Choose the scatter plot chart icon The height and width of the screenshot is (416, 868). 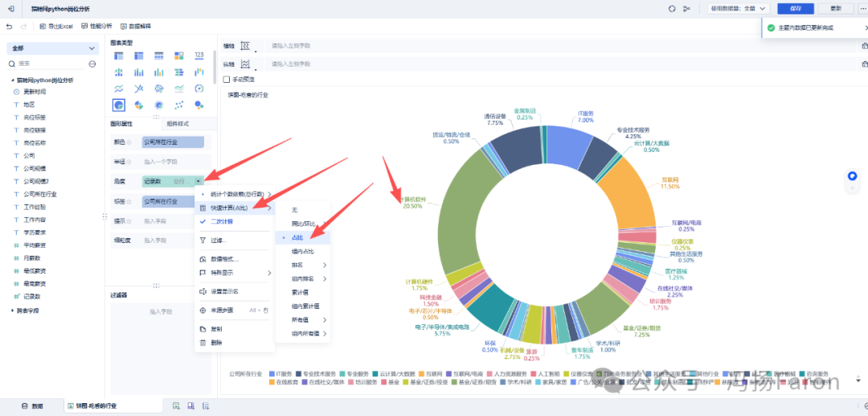[x=178, y=105]
